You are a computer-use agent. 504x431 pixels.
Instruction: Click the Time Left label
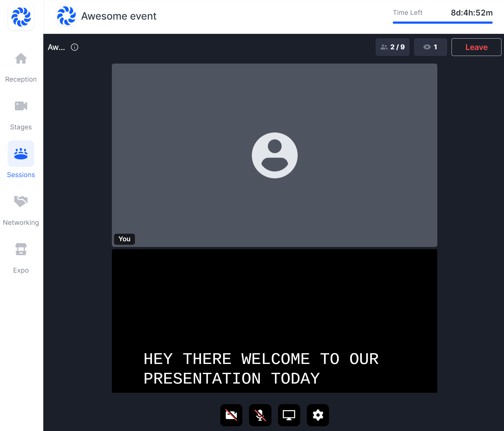tap(408, 13)
